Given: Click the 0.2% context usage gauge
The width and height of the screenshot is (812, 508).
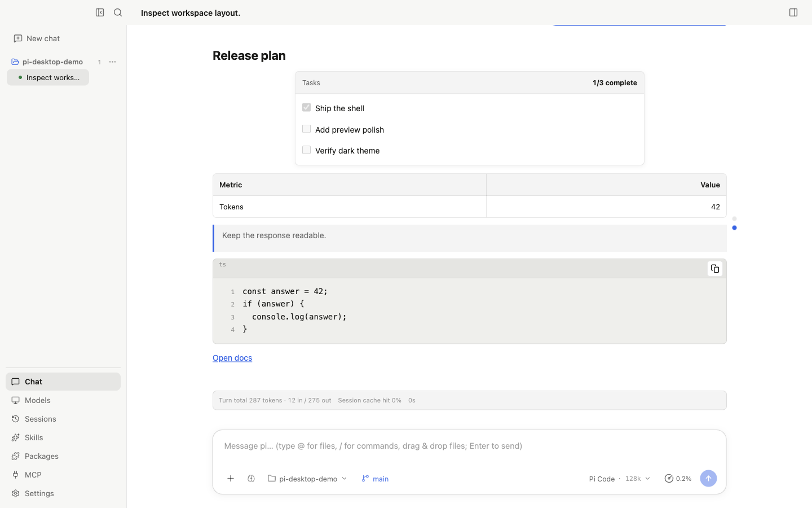Looking at the screenshot, I should [678, 479].
